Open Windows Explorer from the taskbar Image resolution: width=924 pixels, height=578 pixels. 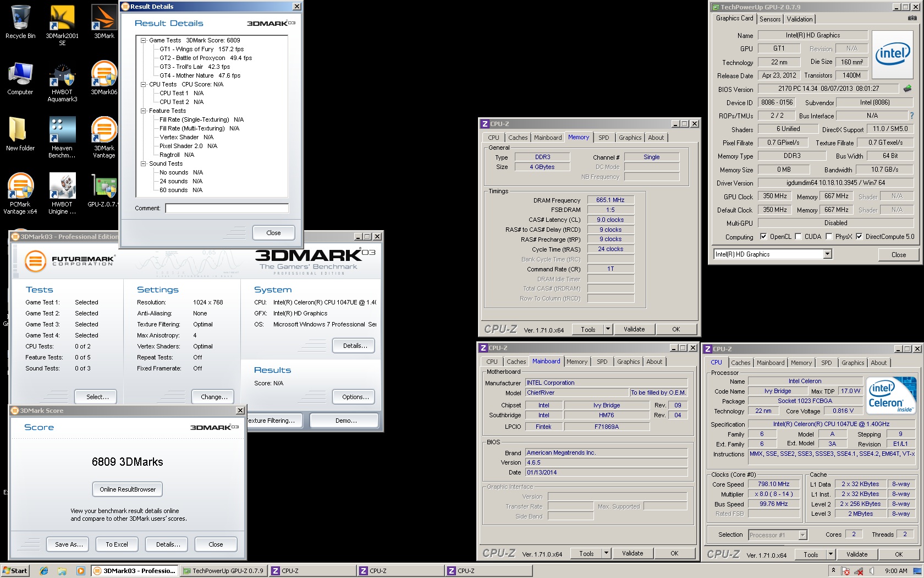click(62, 571)
